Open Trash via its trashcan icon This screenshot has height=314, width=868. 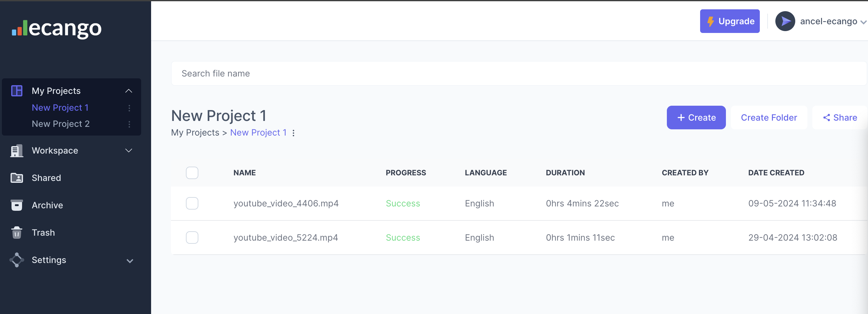[x=17, y=233]
